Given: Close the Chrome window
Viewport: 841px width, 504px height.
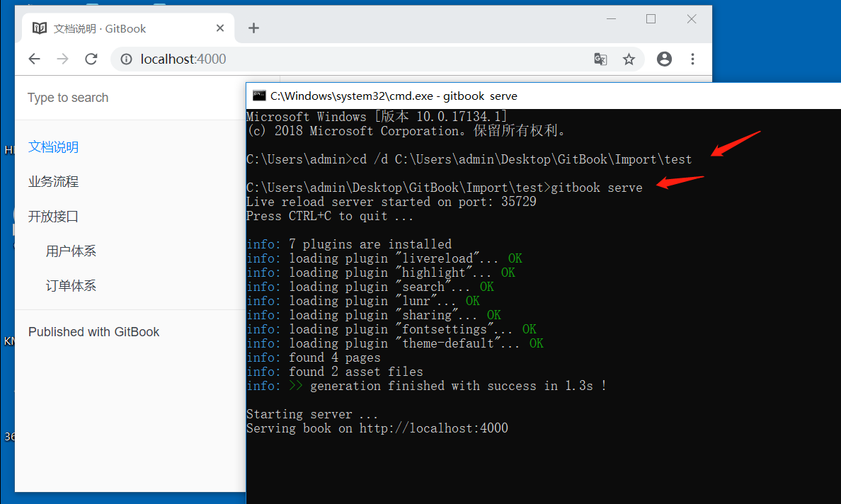Looking at the screenshot, I should pos(692,19).
